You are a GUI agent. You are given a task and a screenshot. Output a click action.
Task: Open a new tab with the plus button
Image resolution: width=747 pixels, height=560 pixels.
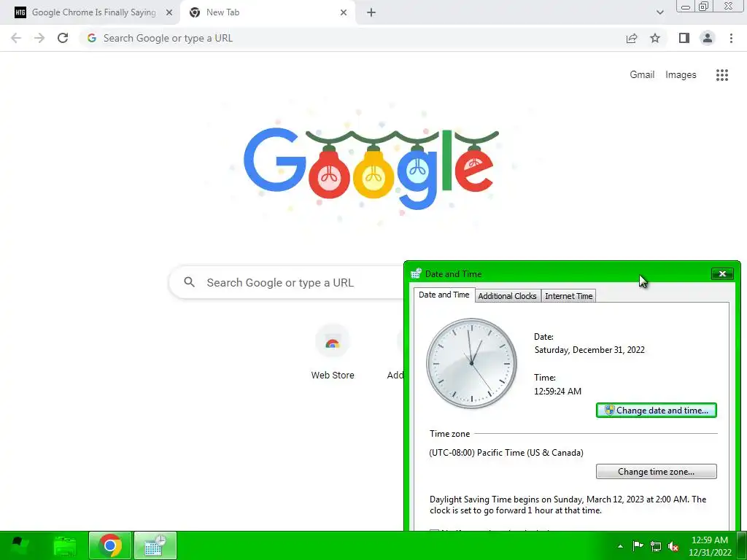pyautogui.click(x=371, y=12)
